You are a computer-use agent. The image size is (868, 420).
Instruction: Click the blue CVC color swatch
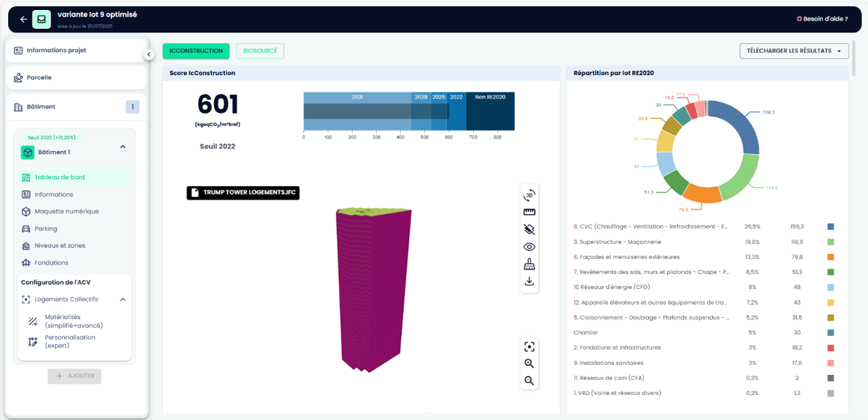click(830, 227)
